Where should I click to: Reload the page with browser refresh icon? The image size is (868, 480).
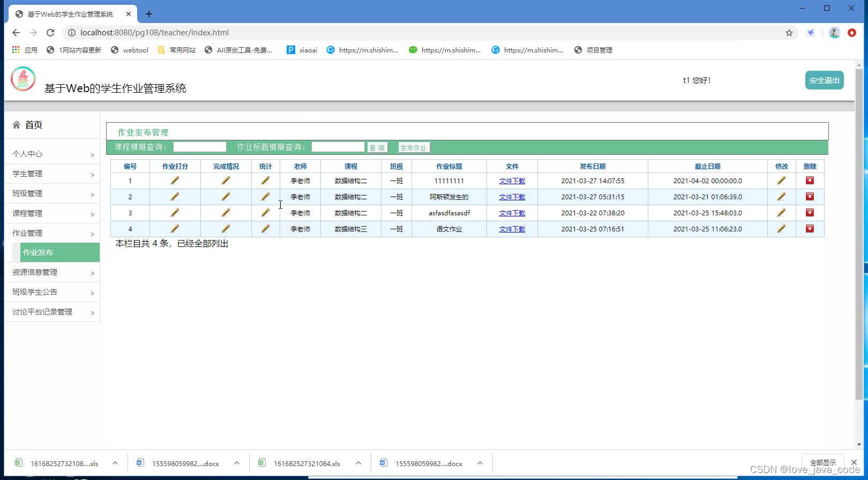(50, 33)
